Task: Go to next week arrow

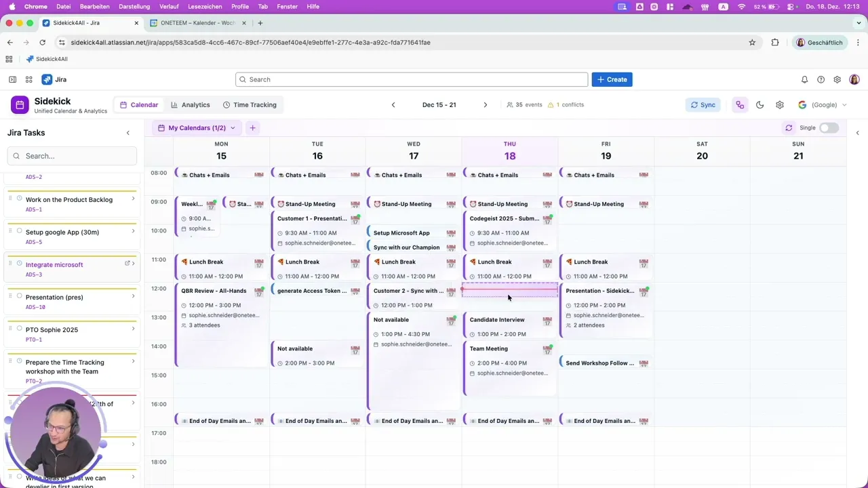Action: [x=485, y=105]
